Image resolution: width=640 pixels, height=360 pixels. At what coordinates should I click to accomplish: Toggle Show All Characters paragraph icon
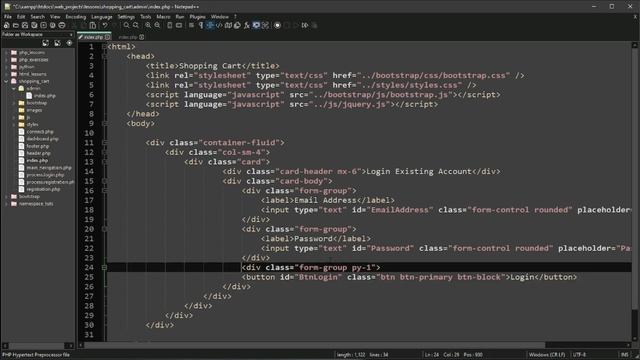200,25
